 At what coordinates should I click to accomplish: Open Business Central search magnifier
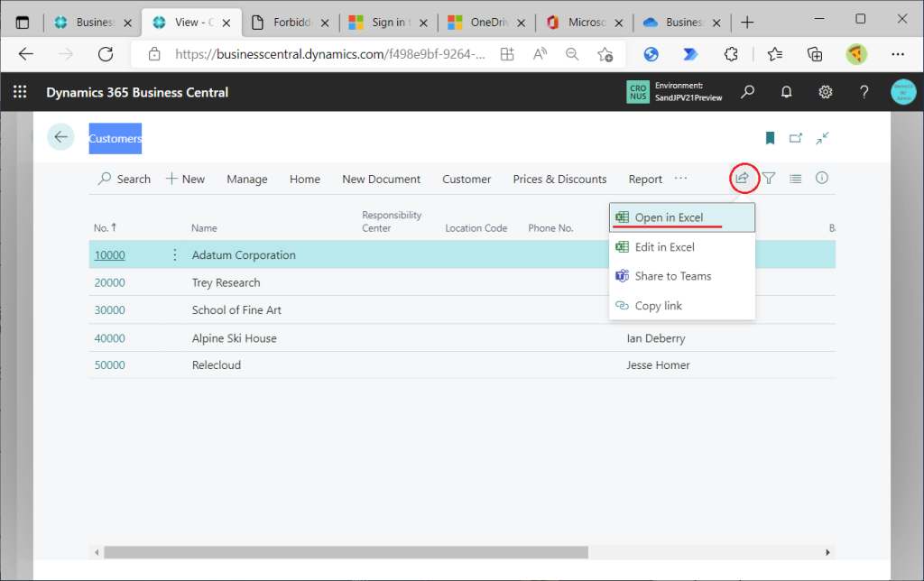[x=748, y=92]
